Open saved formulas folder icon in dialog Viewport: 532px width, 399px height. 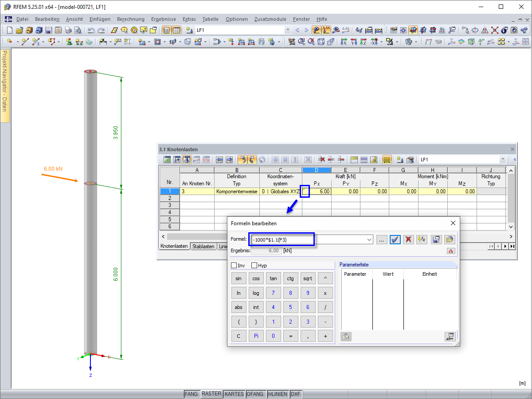[450, 239]
